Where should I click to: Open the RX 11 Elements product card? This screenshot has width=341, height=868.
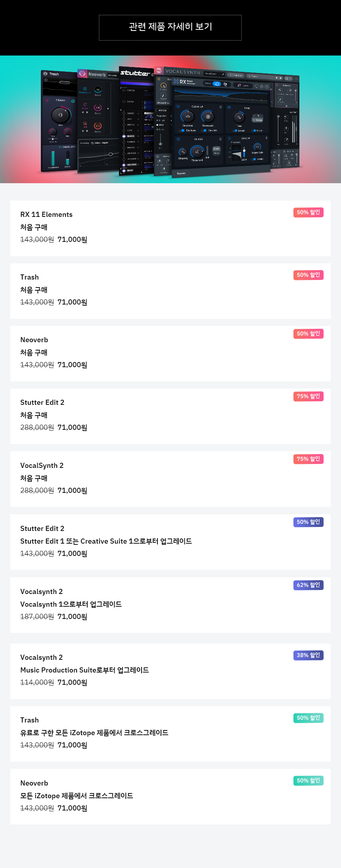click(170, 228)
